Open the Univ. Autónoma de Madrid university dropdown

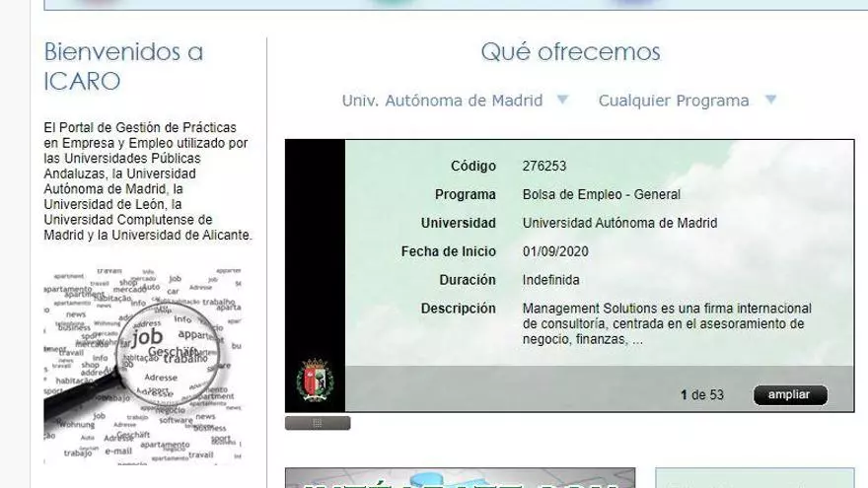pos(442,101)
